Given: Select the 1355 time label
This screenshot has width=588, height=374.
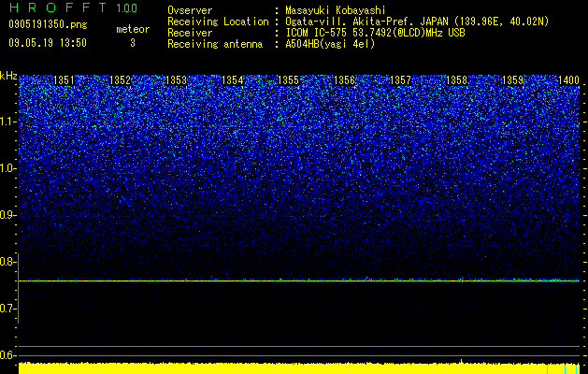Looking at the screenshot, I should pos(288,80).
